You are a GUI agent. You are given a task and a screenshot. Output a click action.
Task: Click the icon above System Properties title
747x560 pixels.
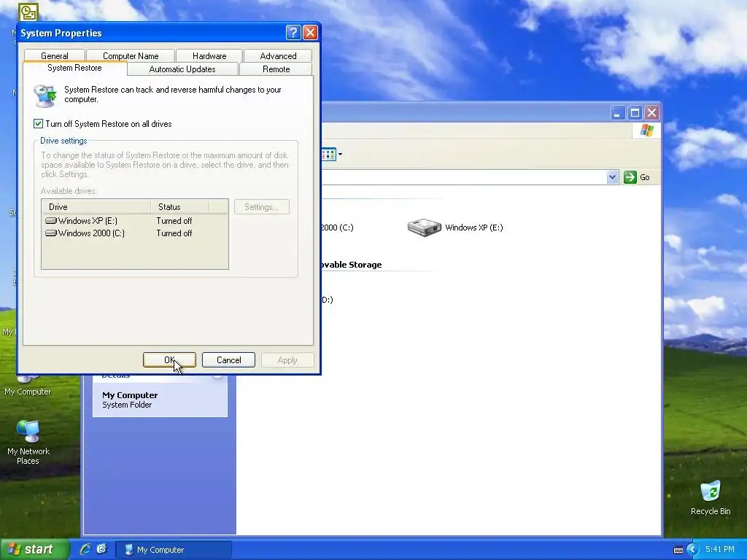click(x=28, y=12)
